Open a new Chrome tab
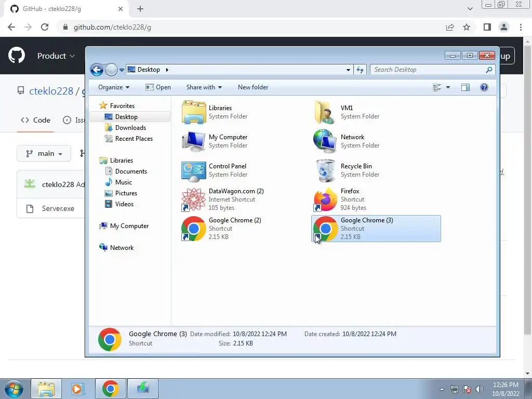 click(140, 9)
